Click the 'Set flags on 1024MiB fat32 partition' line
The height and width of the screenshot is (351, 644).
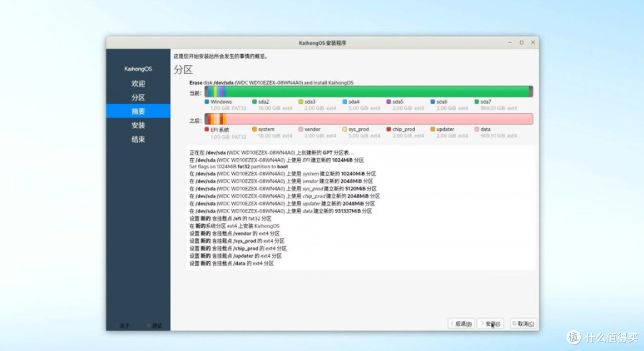pyautogui.click(x=238, y=167)
